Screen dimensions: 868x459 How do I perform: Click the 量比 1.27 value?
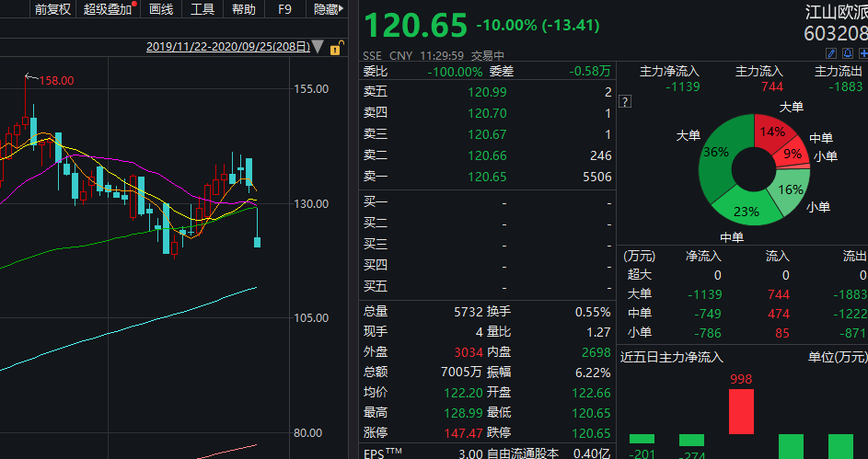(x=599, y=332)
